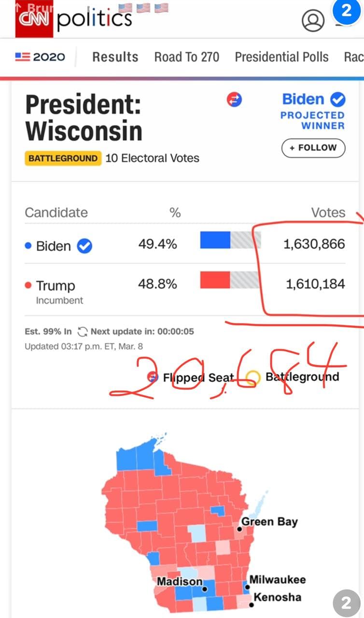Click the politics section link
The width and height of the screenshot is (364, 618).
click(95, 18)
